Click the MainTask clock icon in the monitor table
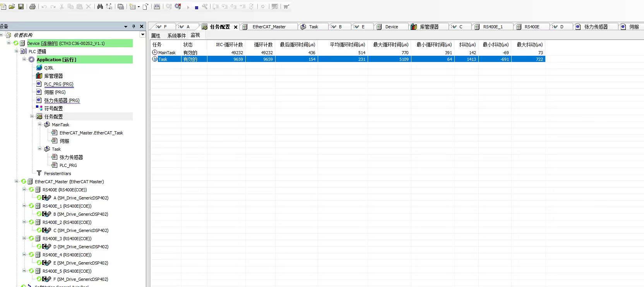 (x=155, y=52)
